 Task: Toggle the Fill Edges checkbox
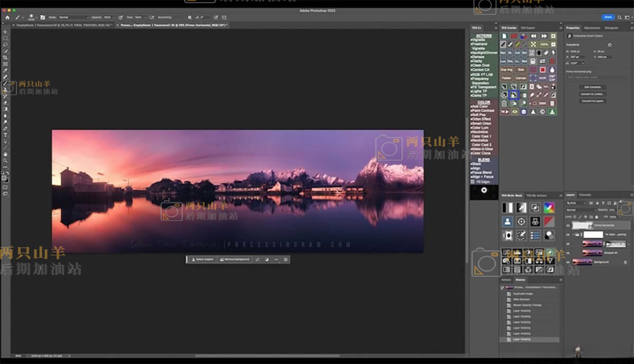pos(472,181)
